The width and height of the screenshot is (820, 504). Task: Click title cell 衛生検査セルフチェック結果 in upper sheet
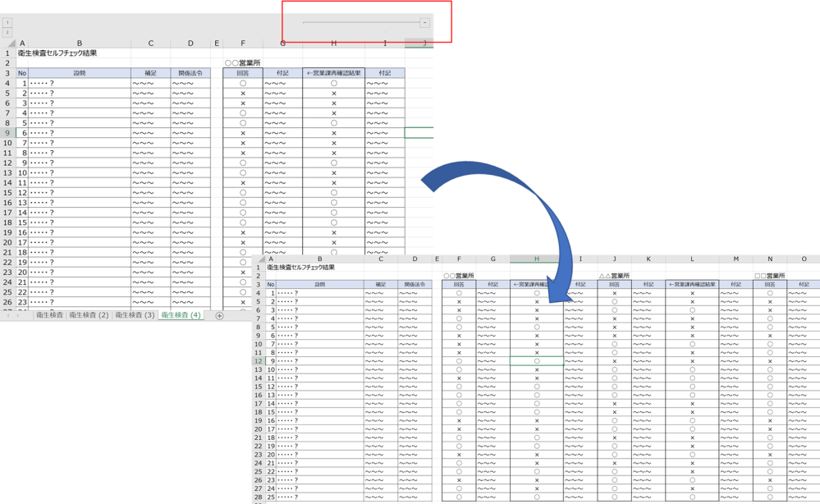[x=57, y=53]
